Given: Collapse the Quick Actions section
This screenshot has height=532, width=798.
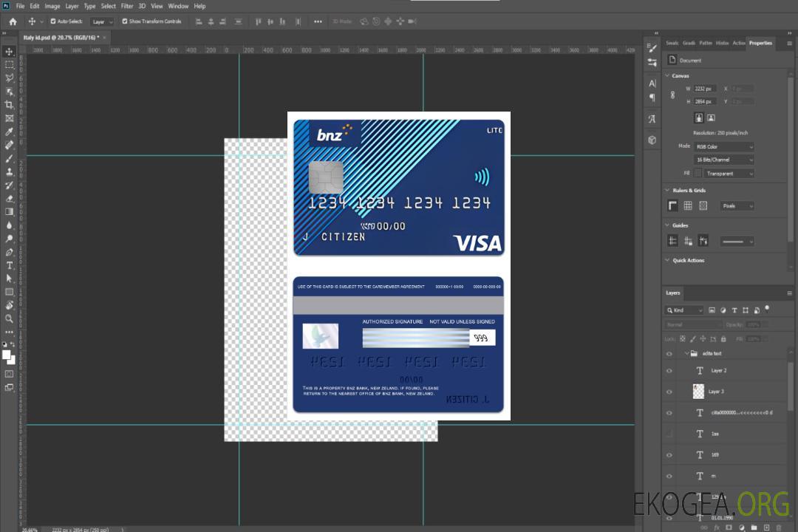Looking at the screenshot, I should [x=667, y=260].
